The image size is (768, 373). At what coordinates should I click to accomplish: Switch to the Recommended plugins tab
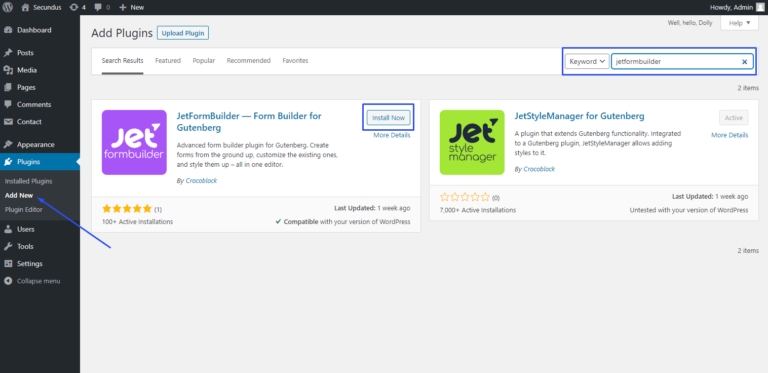(x=248, y=61)
